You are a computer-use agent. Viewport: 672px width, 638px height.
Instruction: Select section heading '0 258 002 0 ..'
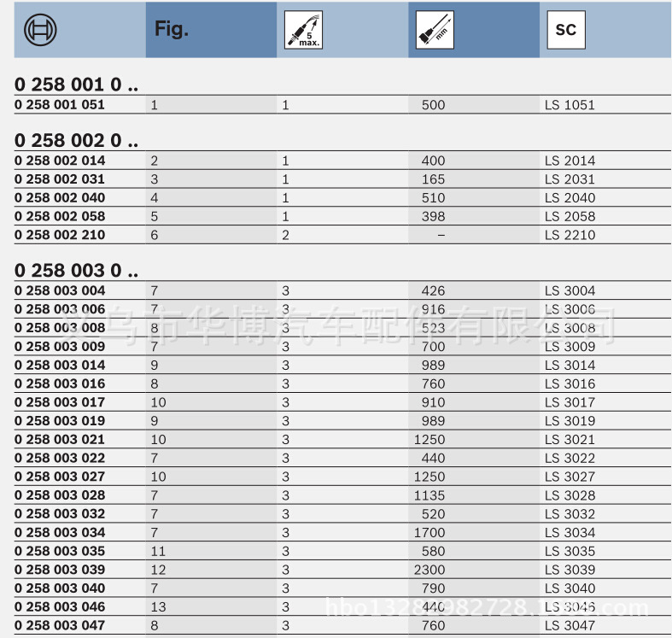(x=76, y=140)
